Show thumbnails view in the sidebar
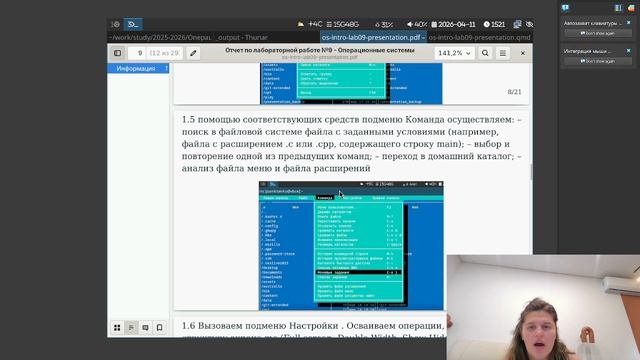The width and height of the screenshot is (640, 360). (117, 327)
